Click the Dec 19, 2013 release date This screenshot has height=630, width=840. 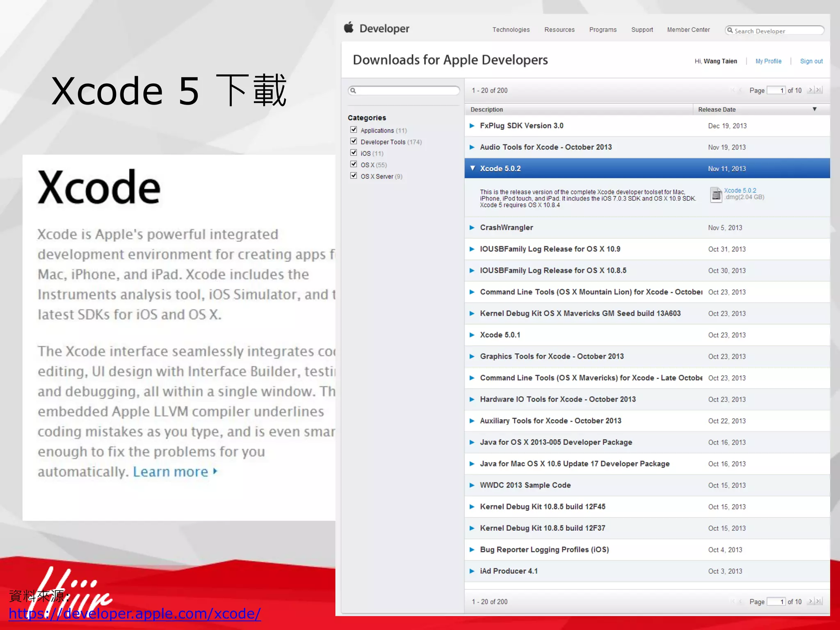click(727, 126)
